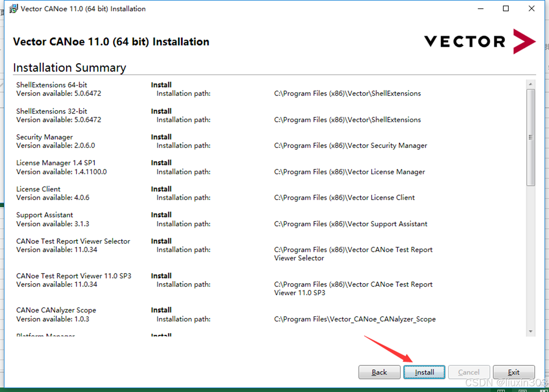Click the Exit button
The image size is (549, 392).
[x=514, y=372]
